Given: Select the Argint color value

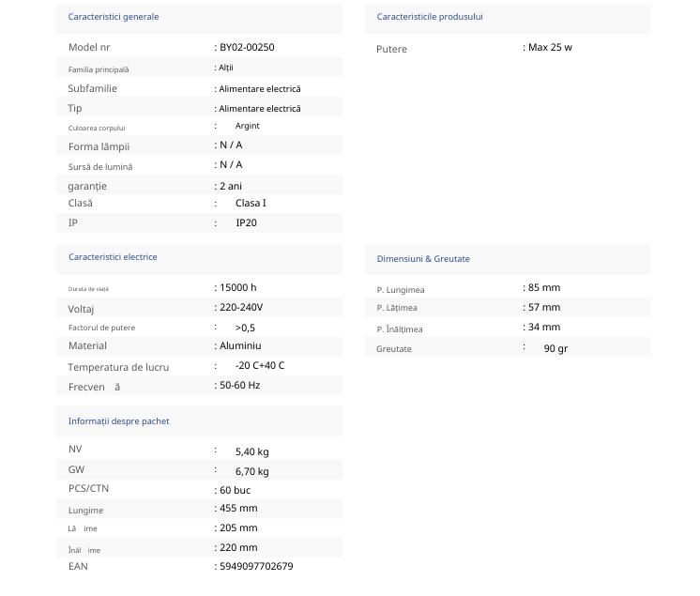Looking at the screenshot, I should [248, 126].
